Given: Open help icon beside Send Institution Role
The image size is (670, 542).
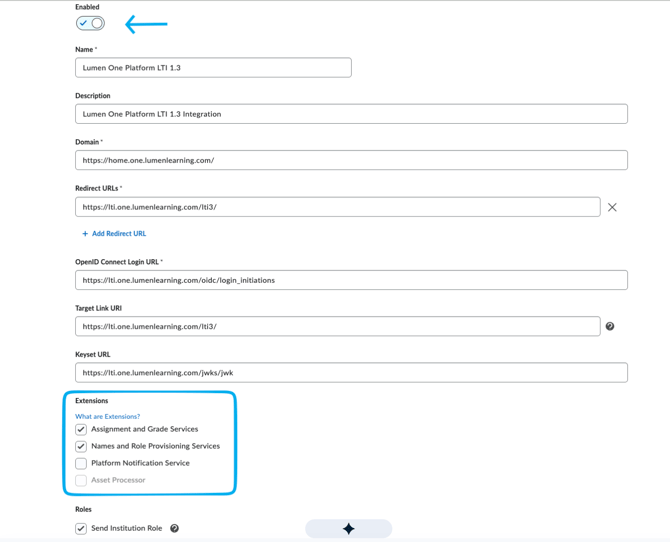Looking at the screenshot, I should click(x=174, y=528).
